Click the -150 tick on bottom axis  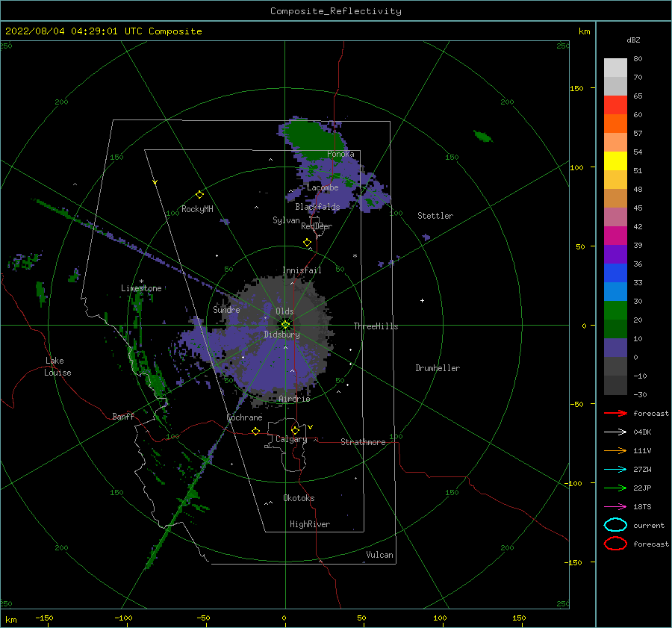44,618
